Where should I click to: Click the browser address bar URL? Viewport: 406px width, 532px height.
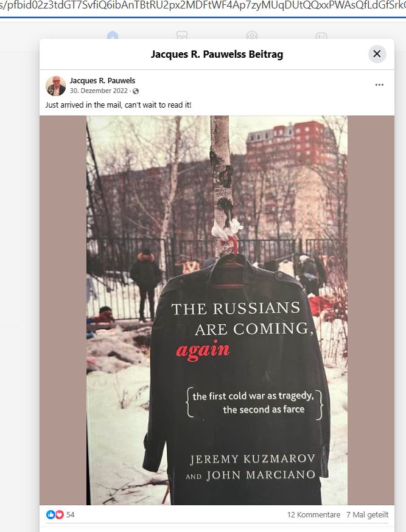coord(203,6)
